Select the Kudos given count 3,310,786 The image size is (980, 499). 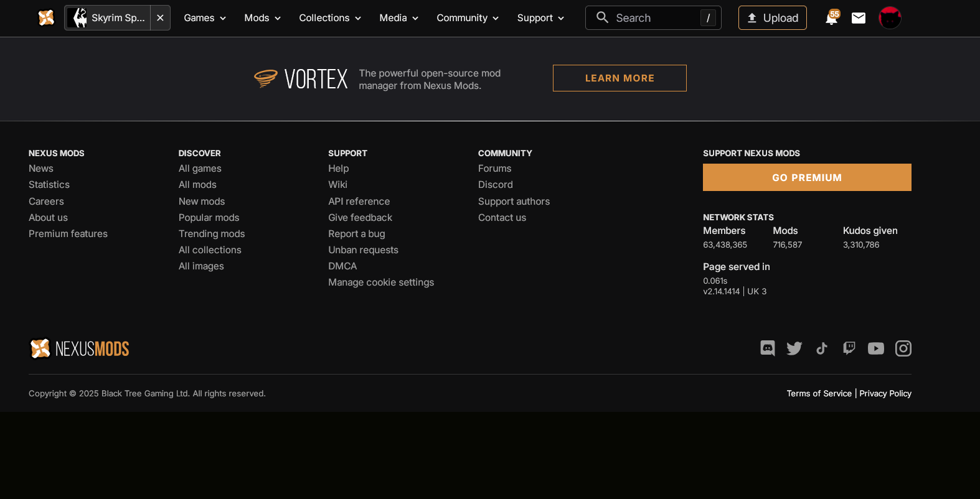tap(861, 245)
